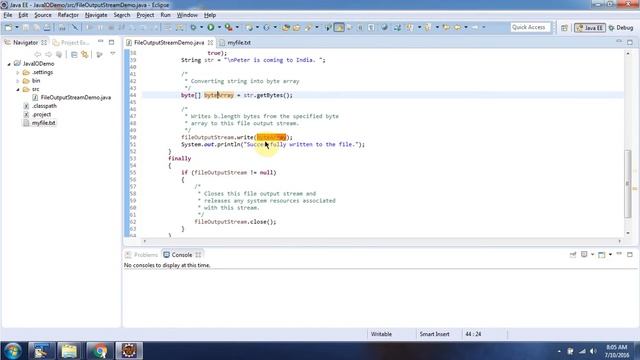
Task: Click the Print toolbar icon
Action: pyautogui.click(x=47, y=27)
